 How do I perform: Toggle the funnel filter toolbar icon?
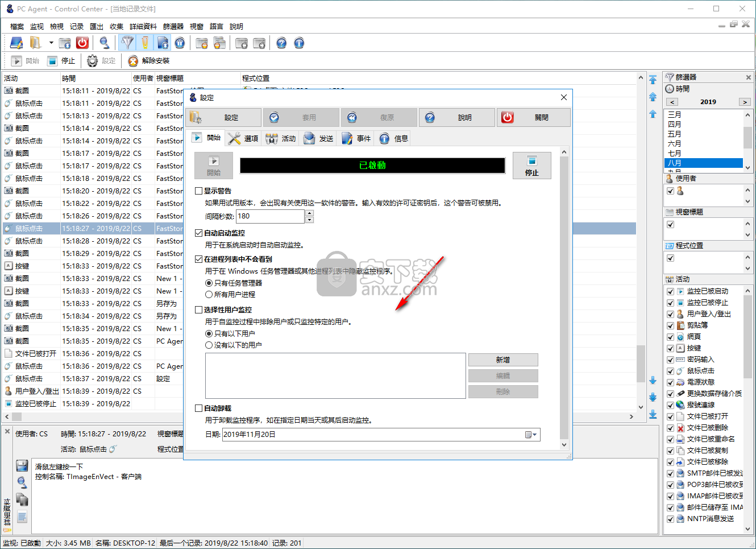tap(128, 43)
